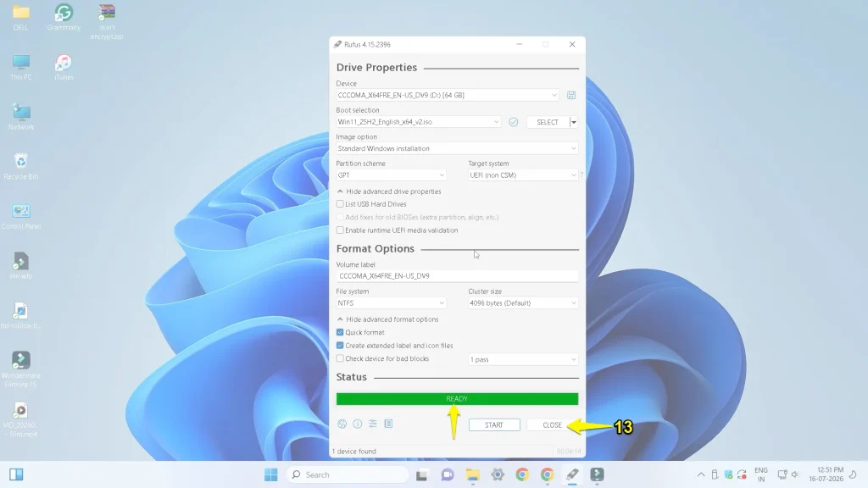Image resolution: width=868 pixels, height=488 pixels.
Task: Show the Rufus log icon
Action: click(388, 424)
